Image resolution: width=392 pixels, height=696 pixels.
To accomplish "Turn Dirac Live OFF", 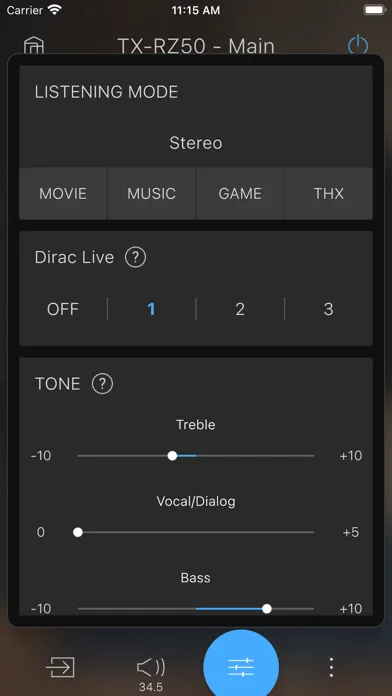I will pyautogui.click(x=63, y=309).
